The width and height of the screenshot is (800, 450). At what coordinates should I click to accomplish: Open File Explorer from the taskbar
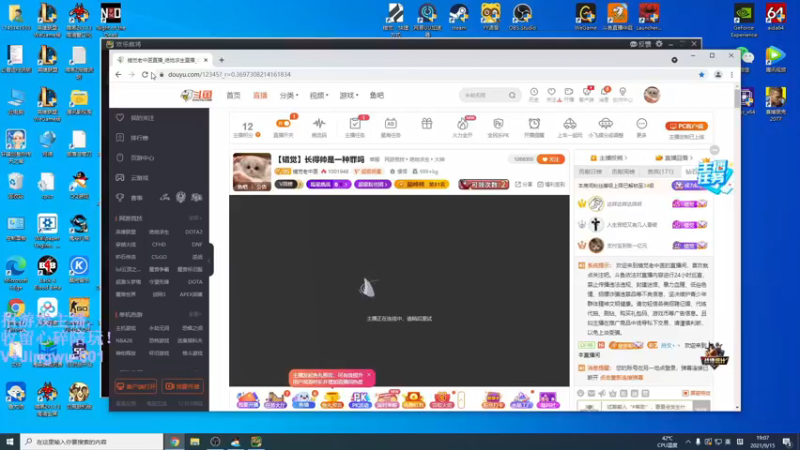pos(195,442)
